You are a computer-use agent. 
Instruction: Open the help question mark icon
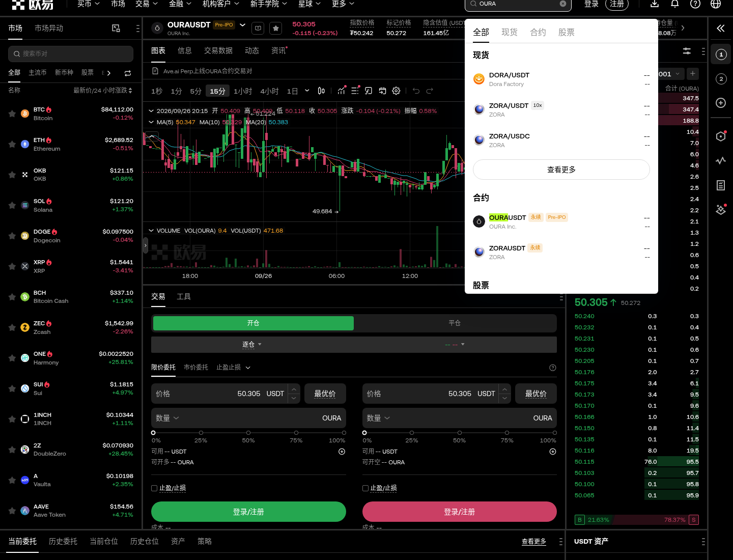[x=695, y=4]
